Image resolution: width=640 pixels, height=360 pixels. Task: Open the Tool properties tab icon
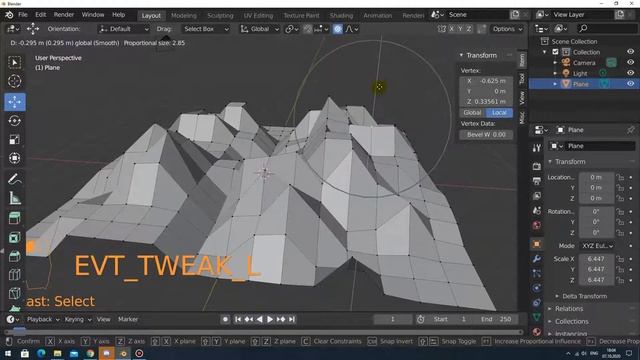[537, 148]
